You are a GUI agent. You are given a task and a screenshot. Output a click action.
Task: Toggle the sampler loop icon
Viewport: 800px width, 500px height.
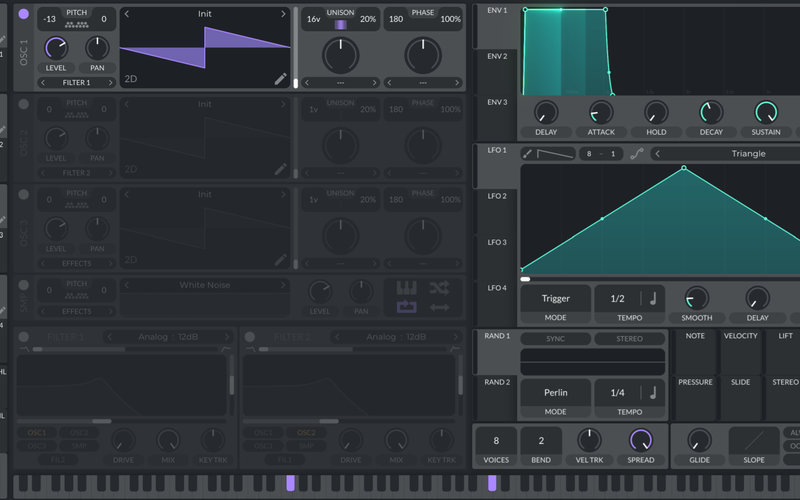point(406,307)
